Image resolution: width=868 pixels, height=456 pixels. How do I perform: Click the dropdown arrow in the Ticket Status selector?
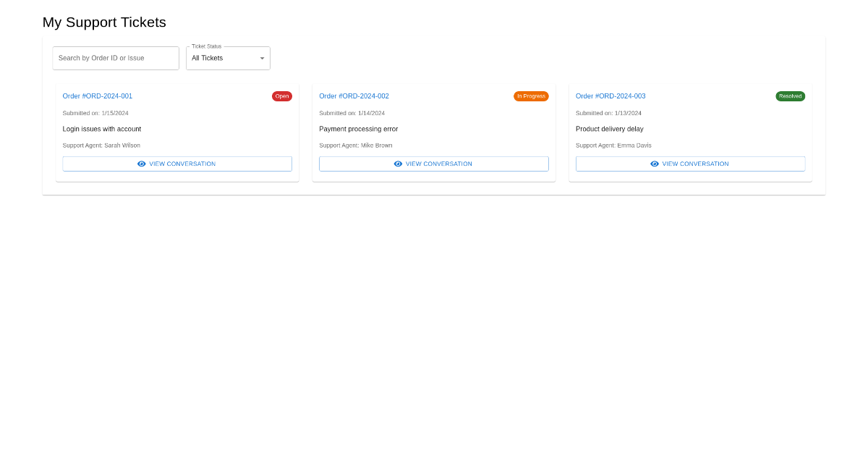tap(262, 58)
